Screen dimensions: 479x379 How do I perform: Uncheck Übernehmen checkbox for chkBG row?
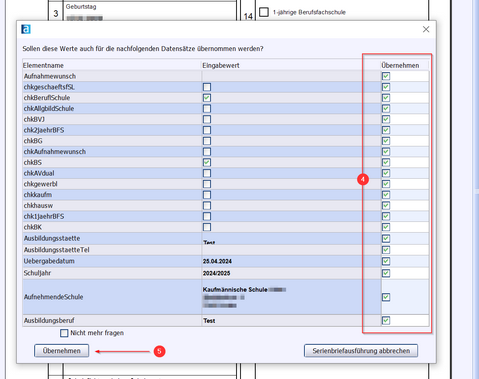[386, 141]
